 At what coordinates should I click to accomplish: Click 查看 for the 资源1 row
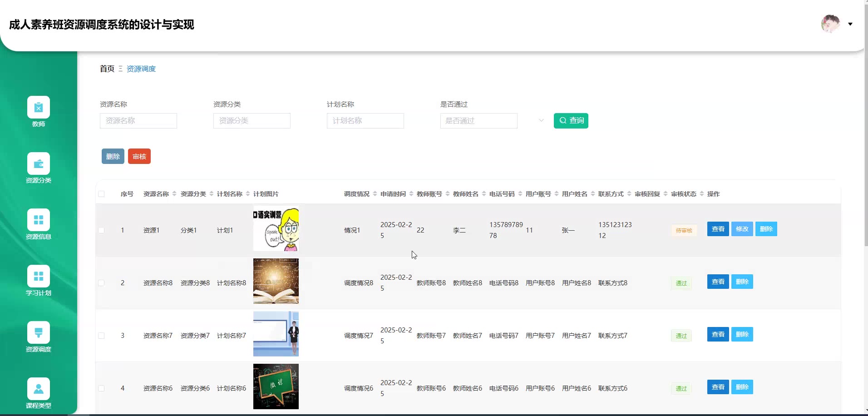[x=718, y=229]
